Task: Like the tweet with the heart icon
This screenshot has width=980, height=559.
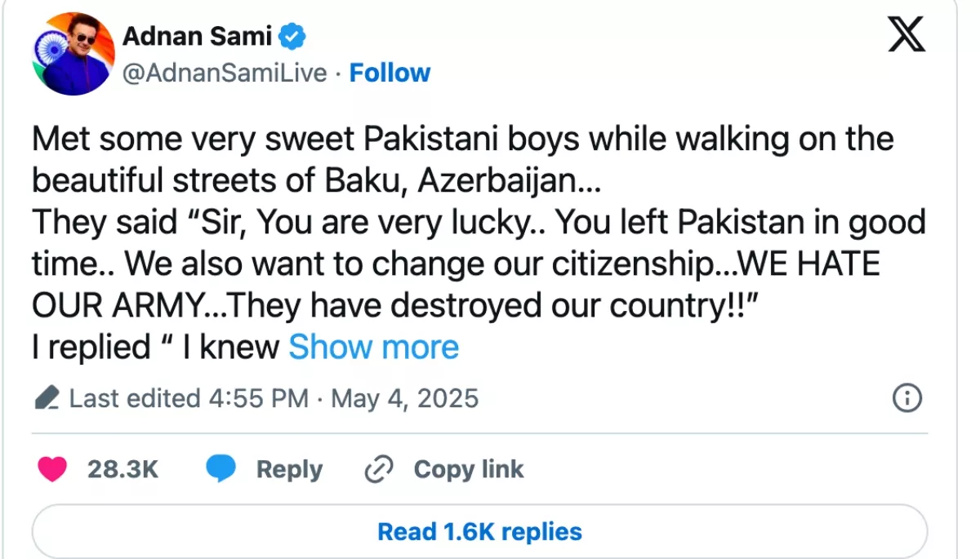Action: tap(54, 469)
